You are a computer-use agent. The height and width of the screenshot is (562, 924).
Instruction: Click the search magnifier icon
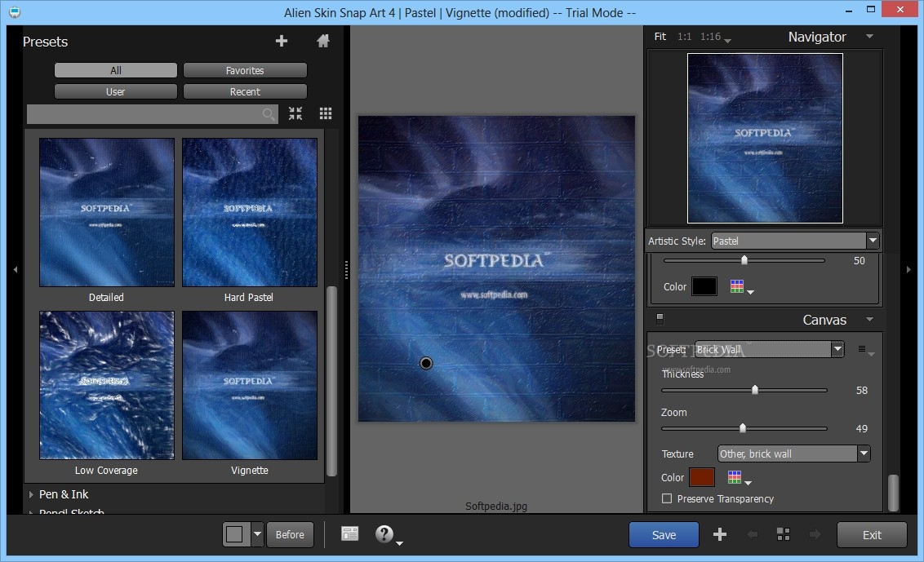[x=269, y=113]
